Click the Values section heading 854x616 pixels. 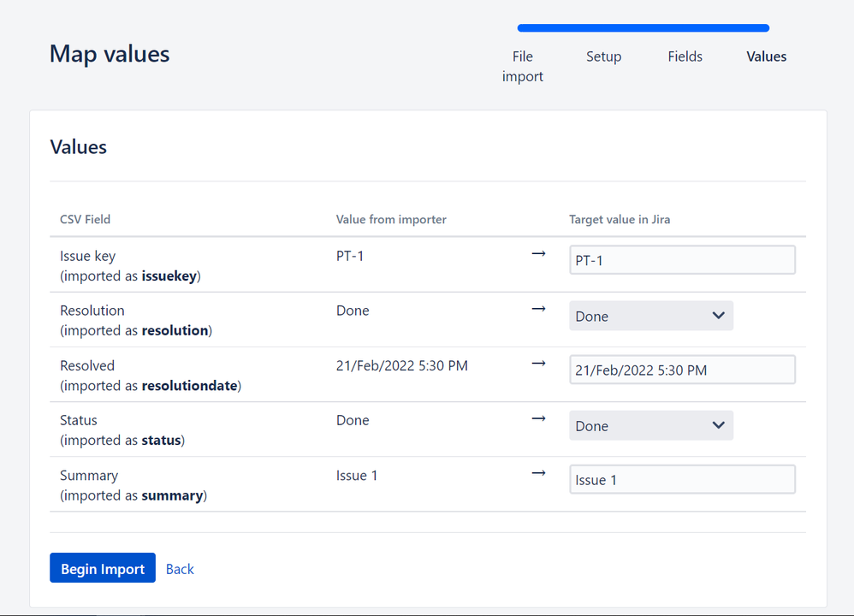(x=79, y=147)
